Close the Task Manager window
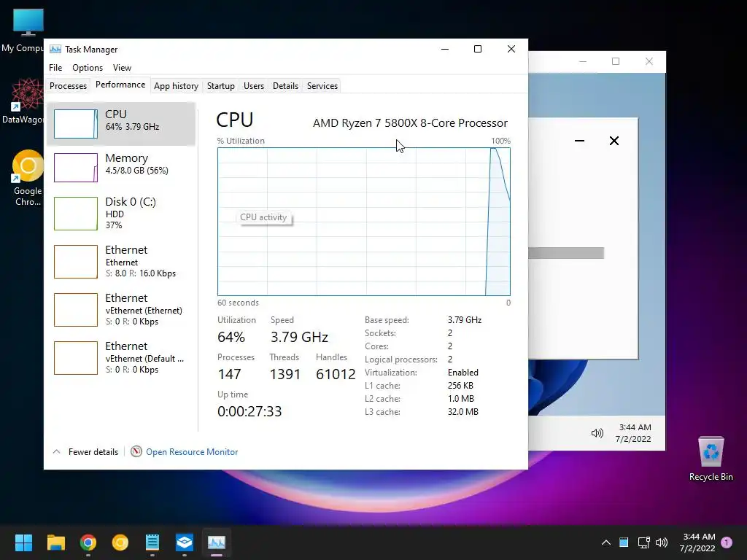Screen dimensions: 747x560 pos(511,49)
